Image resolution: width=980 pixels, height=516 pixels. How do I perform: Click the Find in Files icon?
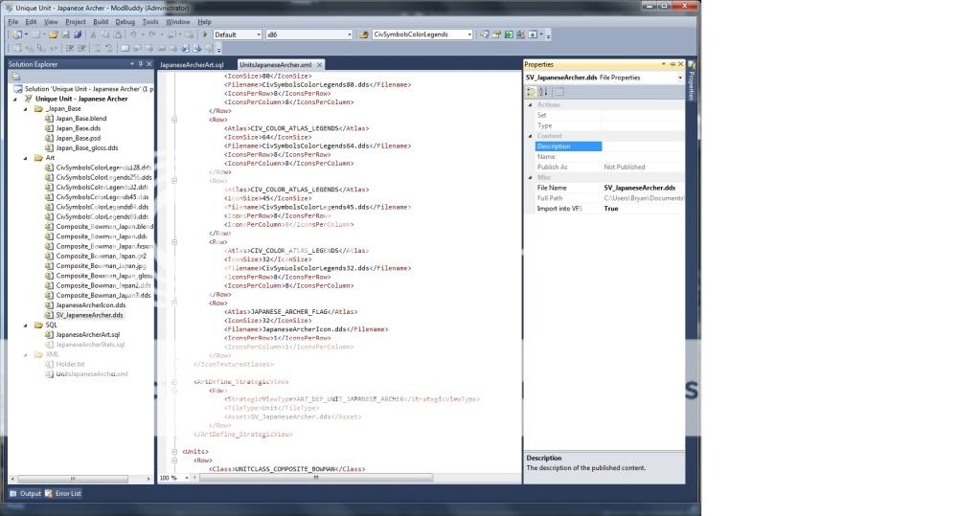pyautogui.click(x=364, y=35)
